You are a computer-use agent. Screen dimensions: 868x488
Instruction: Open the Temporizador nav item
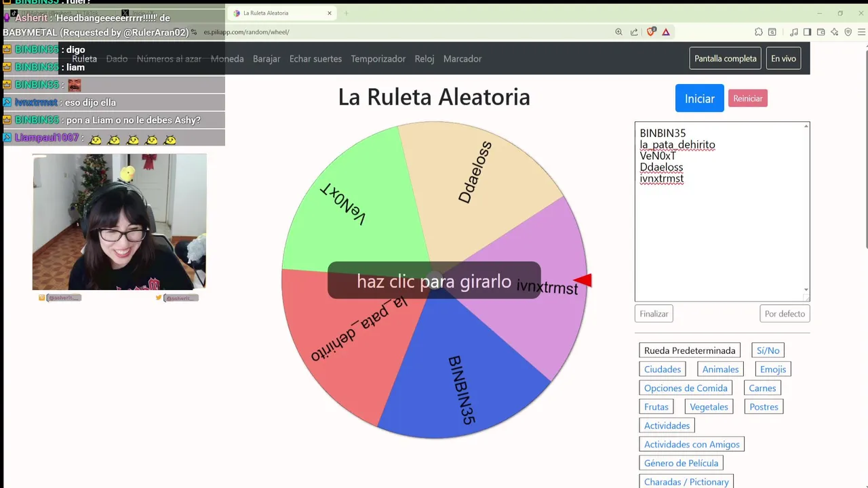click(378, 59)
